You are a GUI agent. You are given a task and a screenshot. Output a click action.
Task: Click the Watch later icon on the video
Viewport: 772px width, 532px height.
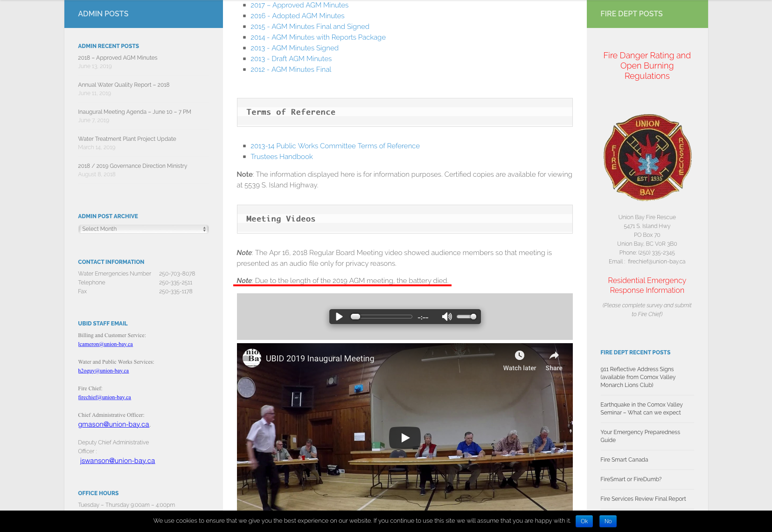tap(519, 355)
